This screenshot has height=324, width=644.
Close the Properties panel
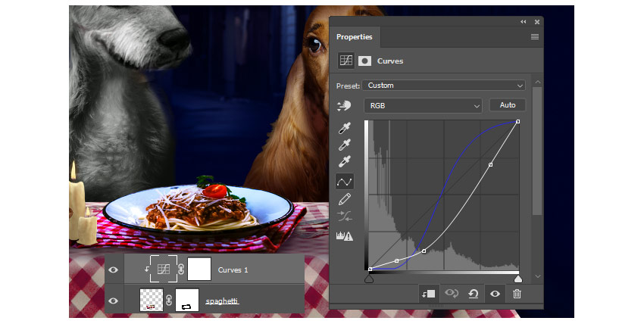click(537, 22)
